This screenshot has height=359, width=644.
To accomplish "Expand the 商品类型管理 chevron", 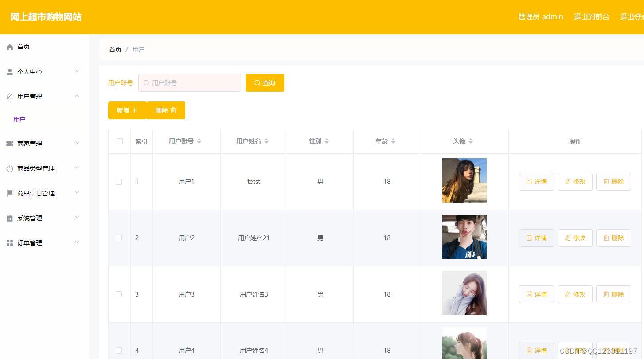I will 77,168.
